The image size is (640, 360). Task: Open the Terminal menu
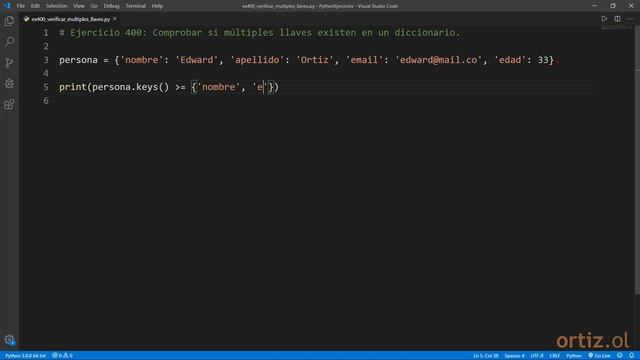(x=135, y=6)
